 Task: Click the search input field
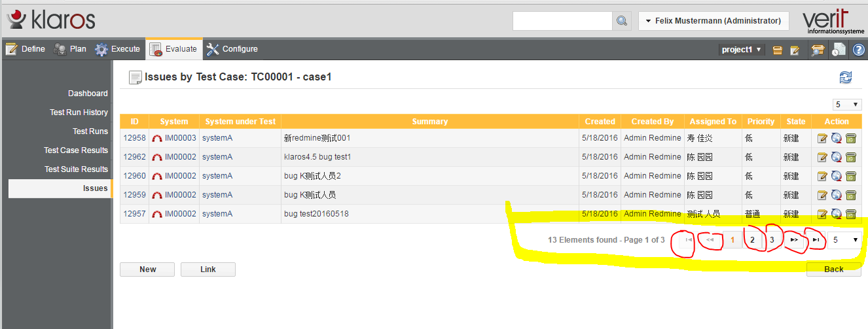pos(562,21)
